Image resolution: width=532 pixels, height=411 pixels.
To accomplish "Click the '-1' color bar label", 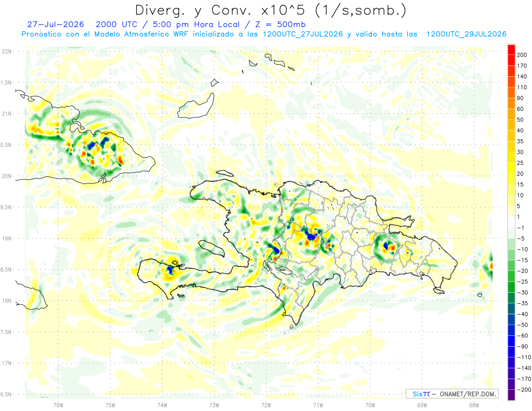I will tap(521, 227).
